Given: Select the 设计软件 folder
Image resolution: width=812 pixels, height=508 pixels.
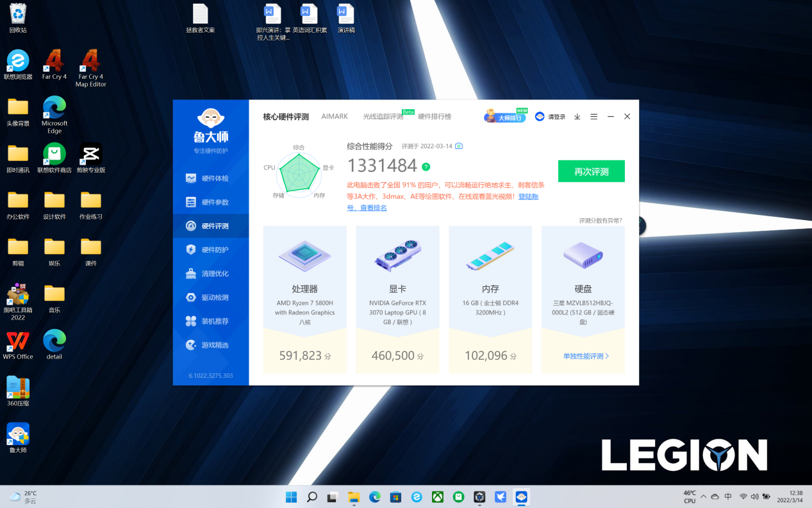Looking at the screenshot, I should pyautogui.click(x=54, y=205).
